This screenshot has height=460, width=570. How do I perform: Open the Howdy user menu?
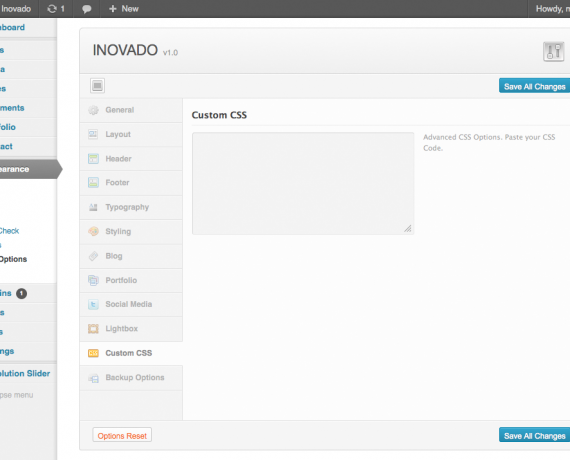552,9
